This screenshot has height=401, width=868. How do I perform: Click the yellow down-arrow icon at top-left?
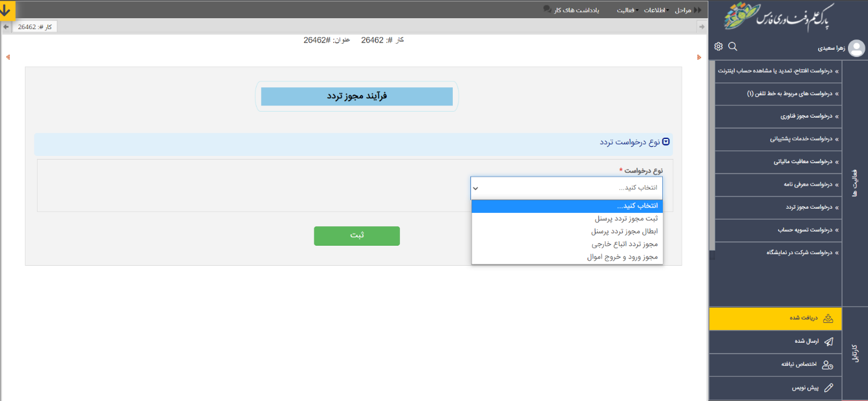(7, 10)
